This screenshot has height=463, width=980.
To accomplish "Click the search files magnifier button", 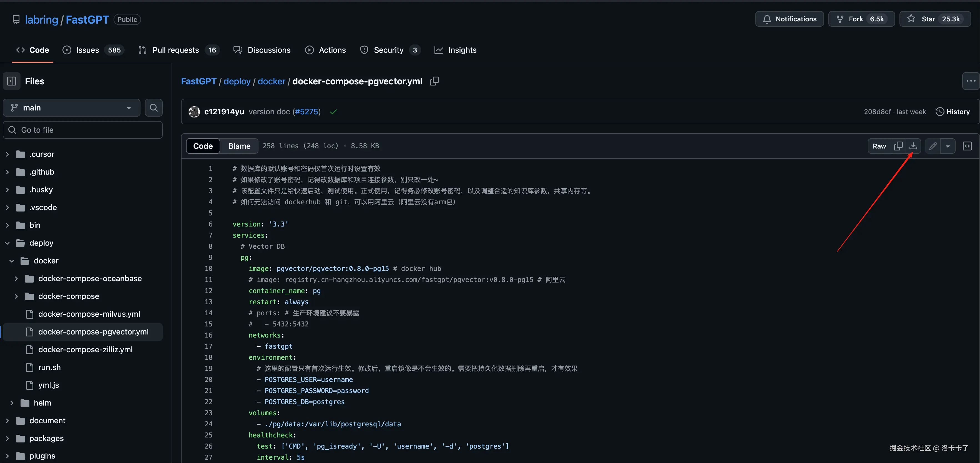I will click(x=154, y=108).
